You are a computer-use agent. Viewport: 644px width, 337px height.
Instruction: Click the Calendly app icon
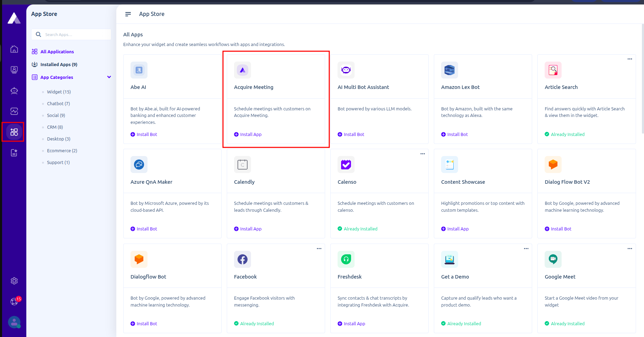[242, 165]
